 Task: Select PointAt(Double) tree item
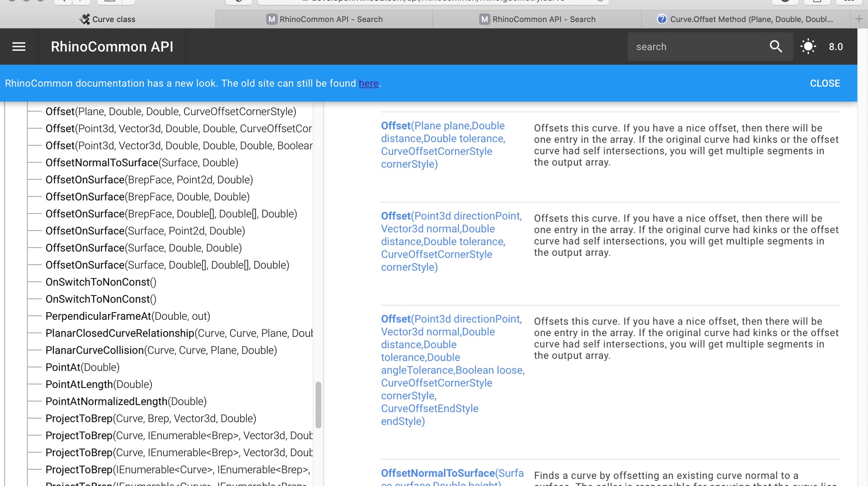(x=82, y=367)
